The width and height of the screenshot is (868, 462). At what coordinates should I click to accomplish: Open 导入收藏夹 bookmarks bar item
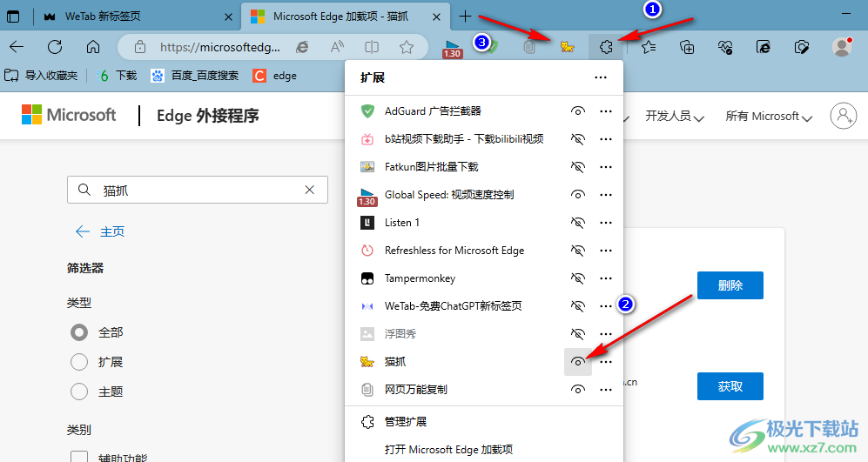[x=41, y=76]
